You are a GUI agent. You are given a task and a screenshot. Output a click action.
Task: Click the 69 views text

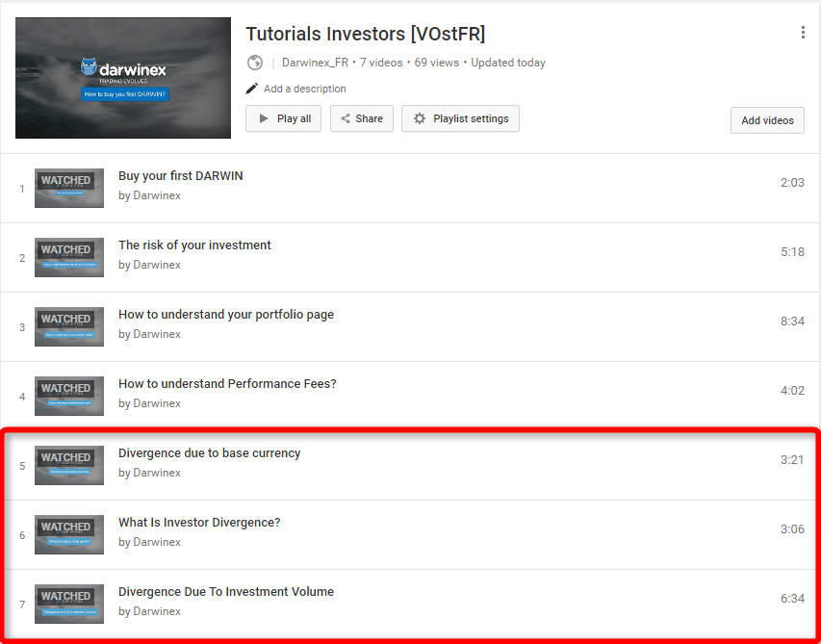[x=437, y=63]
